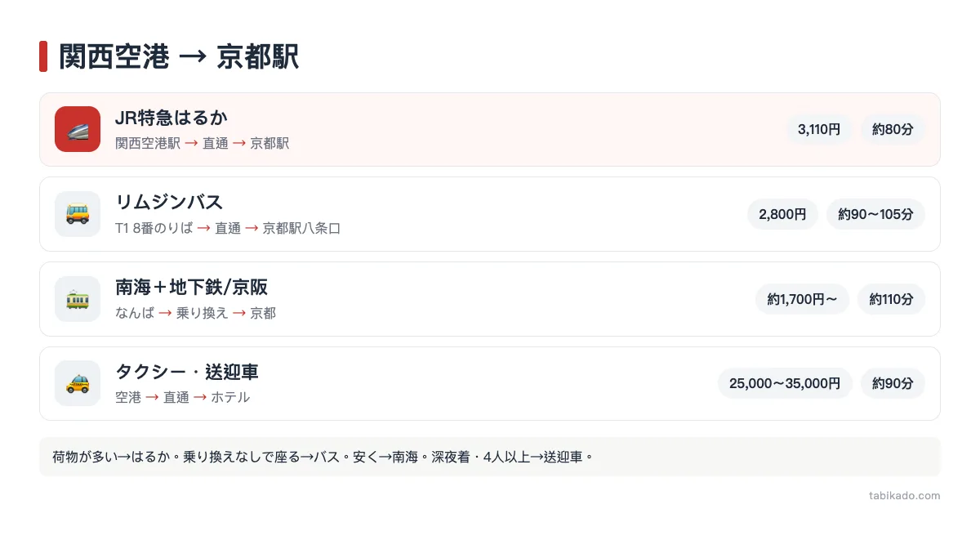Image resolution: width=980 pixels, height=536 pixels.
Task: Click the 約1,700円〜 price badge
Action: click(802, 299)
